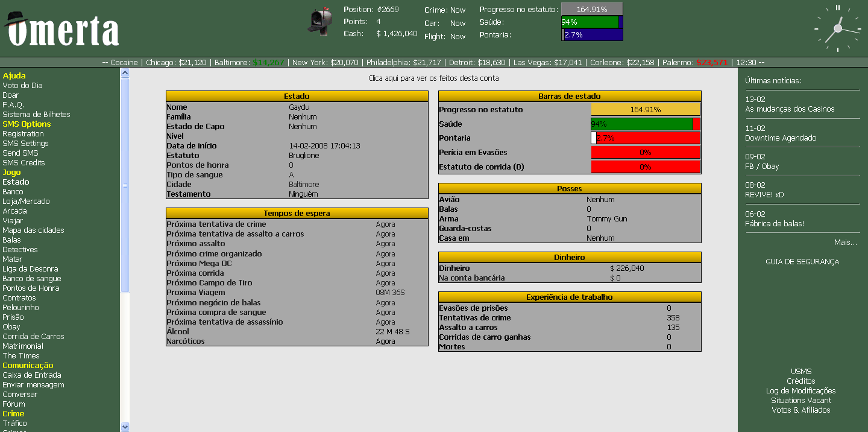
Task: Open Log de Modificações link
Action: click(800, 391)
